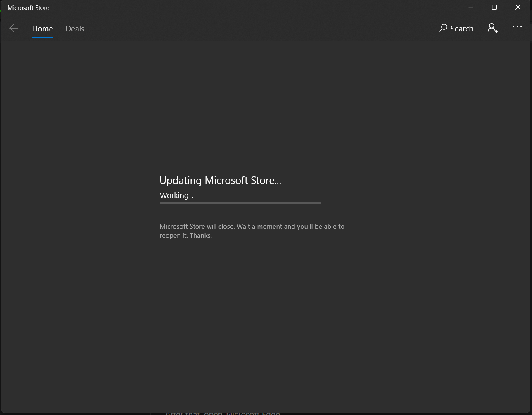
Task: Click the 'Microsoft Store' window title
Action: point(28,7)
